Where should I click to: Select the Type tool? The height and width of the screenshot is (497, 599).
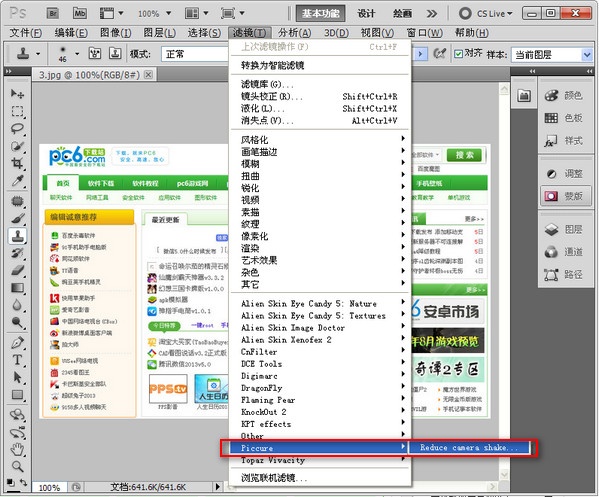pyautogui.click(x=17, y=360)
